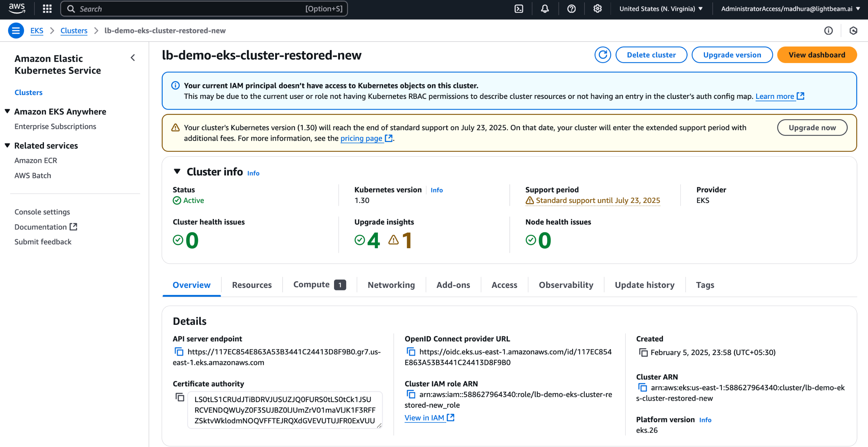
Task: Click the Node health issues check icon
Action: [531, 240]
